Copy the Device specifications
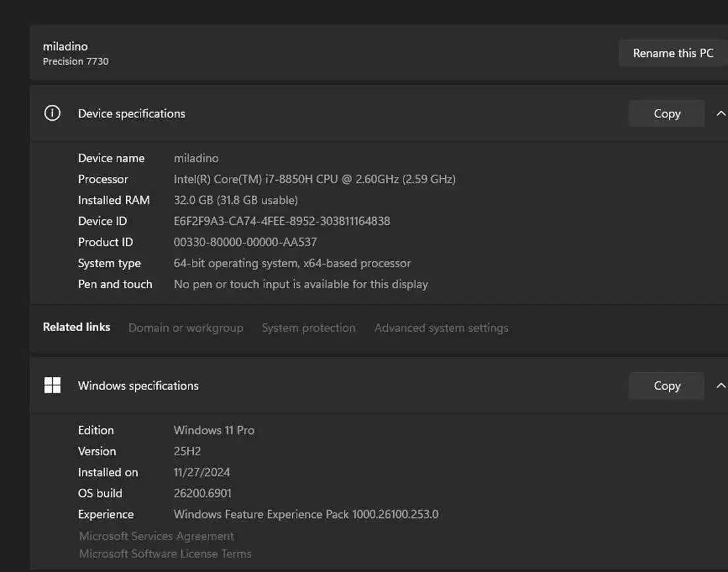This screenshot has height=572, width=728. [x=666, y=113]
